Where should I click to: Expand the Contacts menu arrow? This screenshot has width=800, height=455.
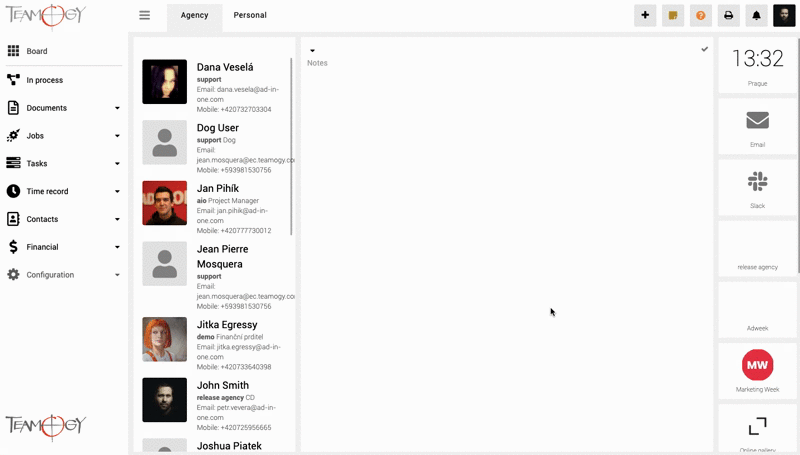pos(117,219)
